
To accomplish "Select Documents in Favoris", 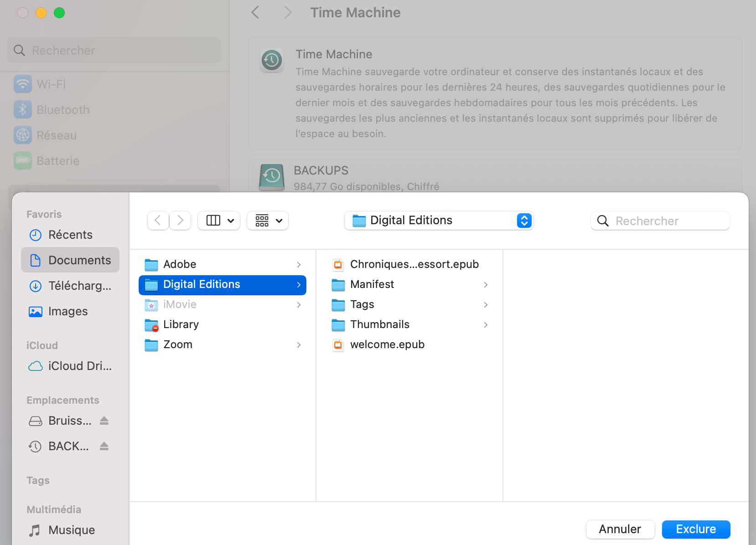I will tap(70, 260).
